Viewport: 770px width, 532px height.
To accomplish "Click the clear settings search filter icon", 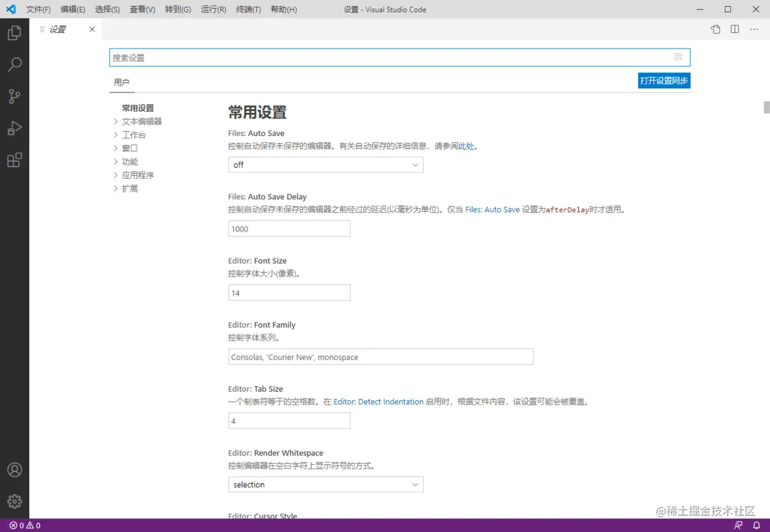I will pyautogui.click(x=678, y=57).
